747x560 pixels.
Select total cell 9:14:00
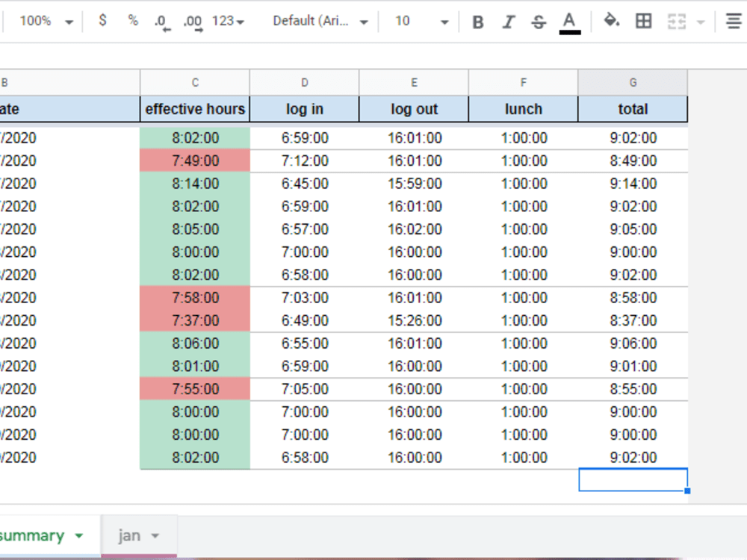tap(633, 184)
